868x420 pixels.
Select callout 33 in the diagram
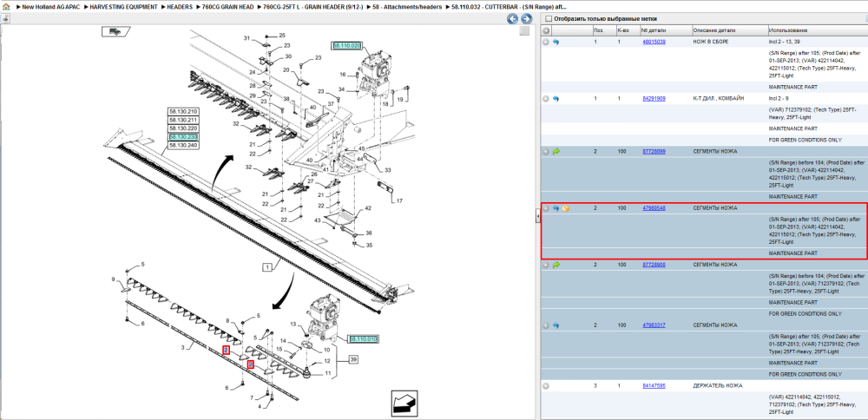[387, 170]
